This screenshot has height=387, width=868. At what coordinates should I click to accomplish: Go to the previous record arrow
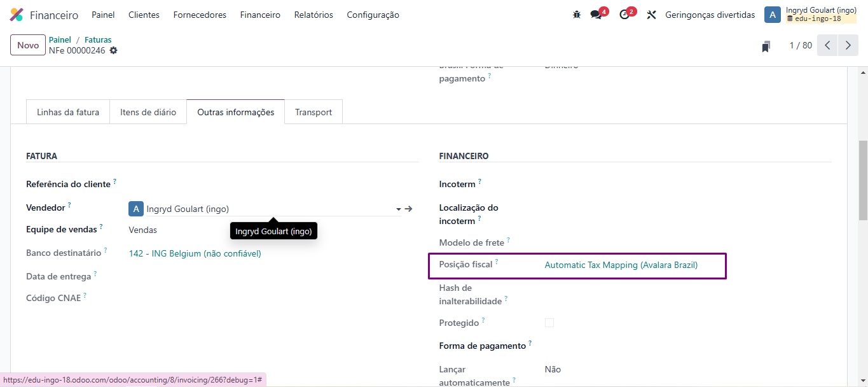[827, 45]
